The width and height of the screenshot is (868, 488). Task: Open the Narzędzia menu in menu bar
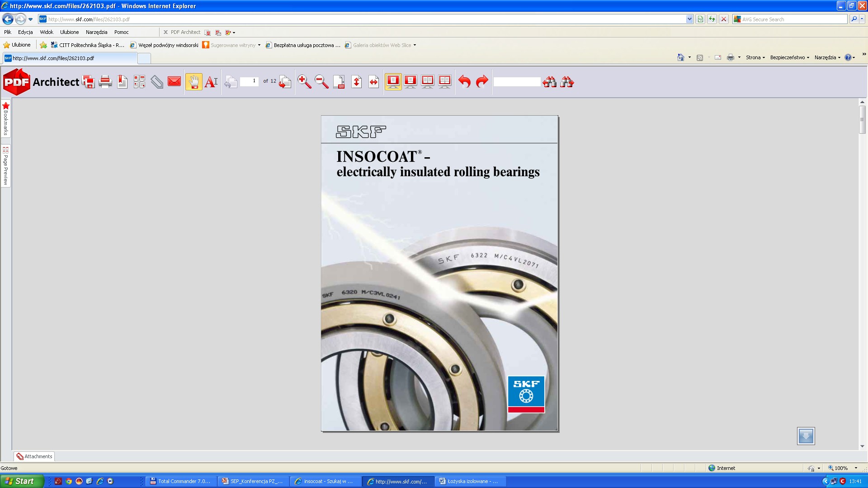point(97,32)
